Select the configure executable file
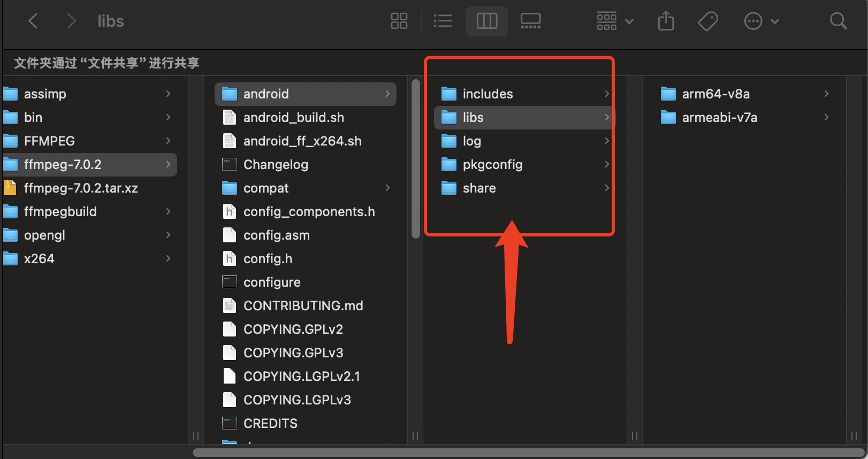 tap(306, 282)
